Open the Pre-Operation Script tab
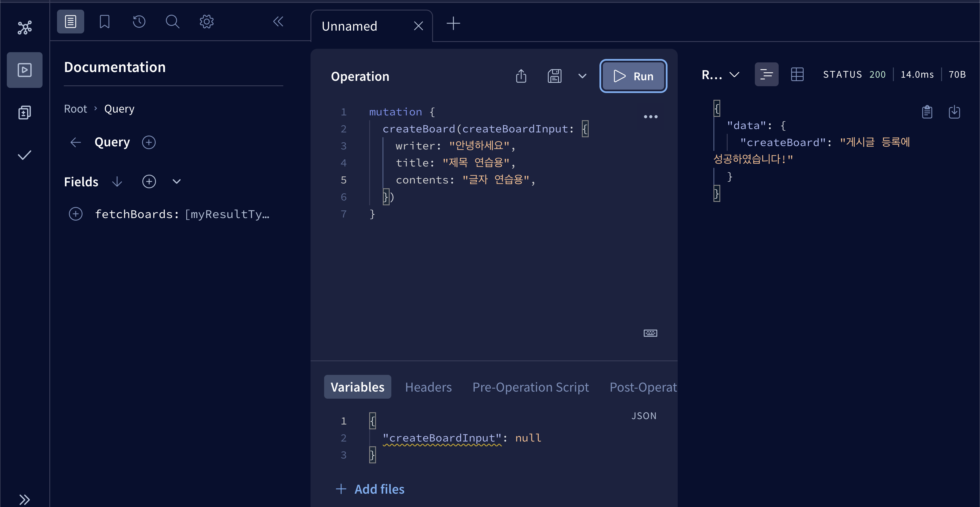The height and width of the screenshot is (507, 980). pyautogui.click(x=530, y=387)
